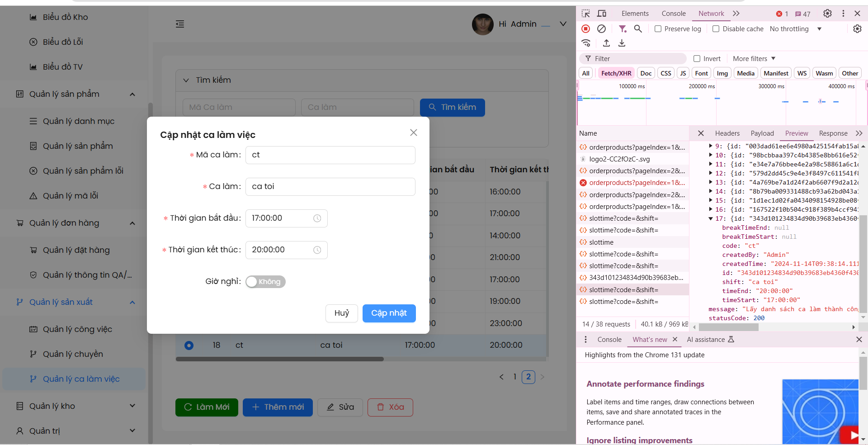Viewport: 868px width, 445px height.
Task: Check the Disable cache checkbox
Action: [x=716, y=29]
